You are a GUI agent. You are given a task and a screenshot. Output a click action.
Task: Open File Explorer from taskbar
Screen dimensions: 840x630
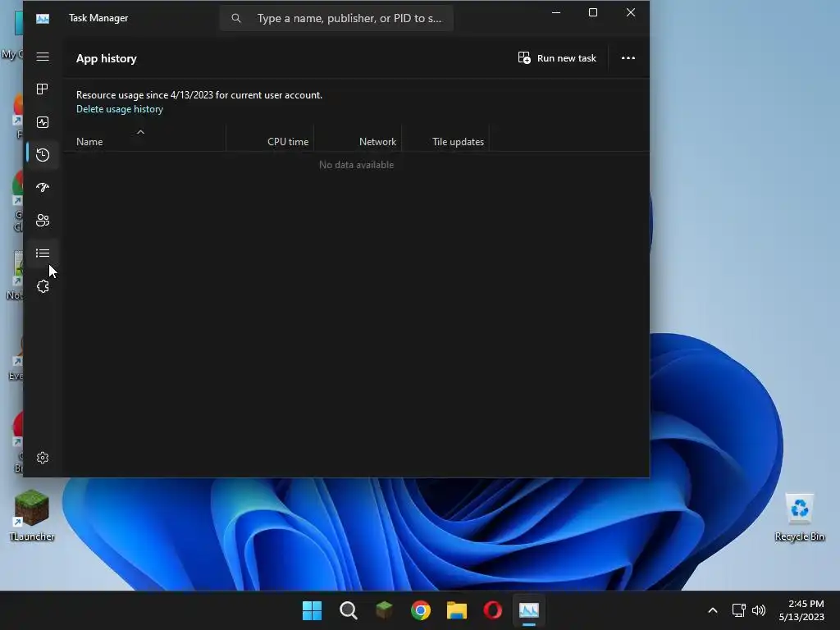(x=456, y=610)
